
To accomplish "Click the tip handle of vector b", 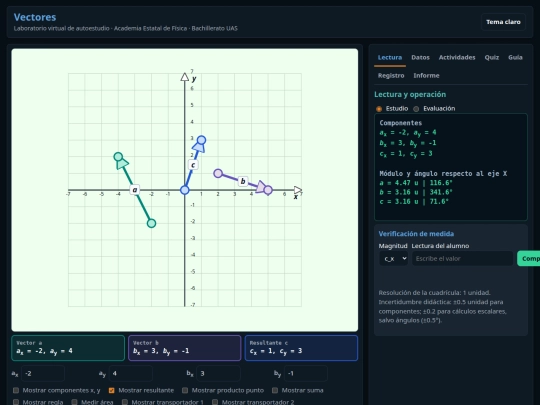I will click(x=268, y=190).
